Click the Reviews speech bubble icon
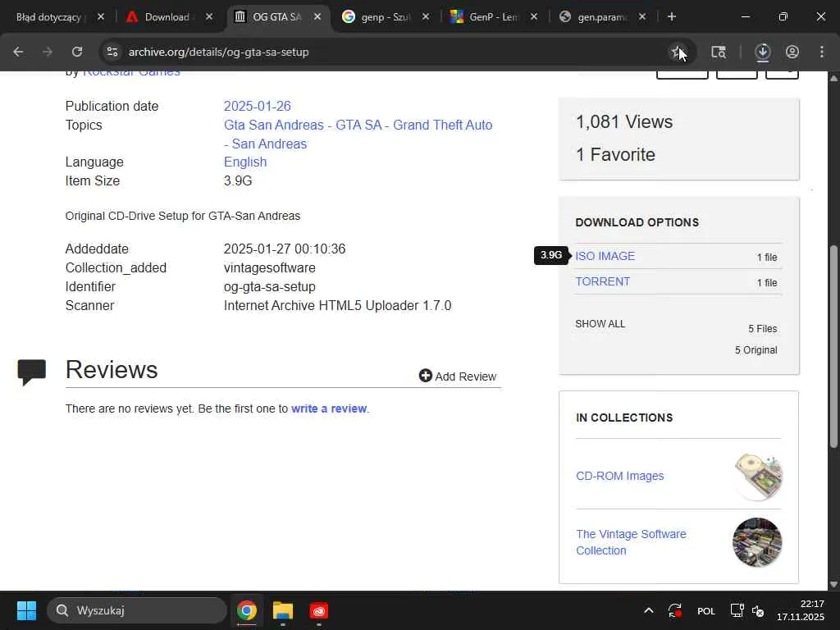This screenshot has width=840, height=630. pos(32,372)
